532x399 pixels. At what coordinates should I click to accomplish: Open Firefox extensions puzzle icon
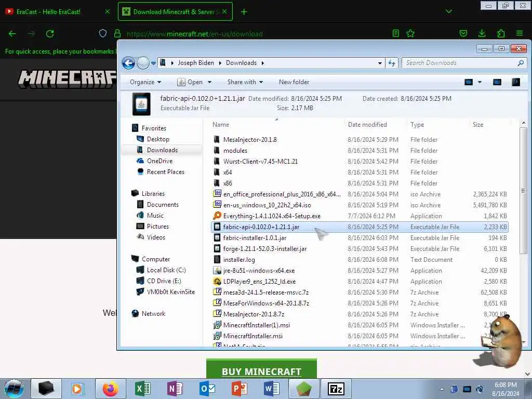point(501,34)
